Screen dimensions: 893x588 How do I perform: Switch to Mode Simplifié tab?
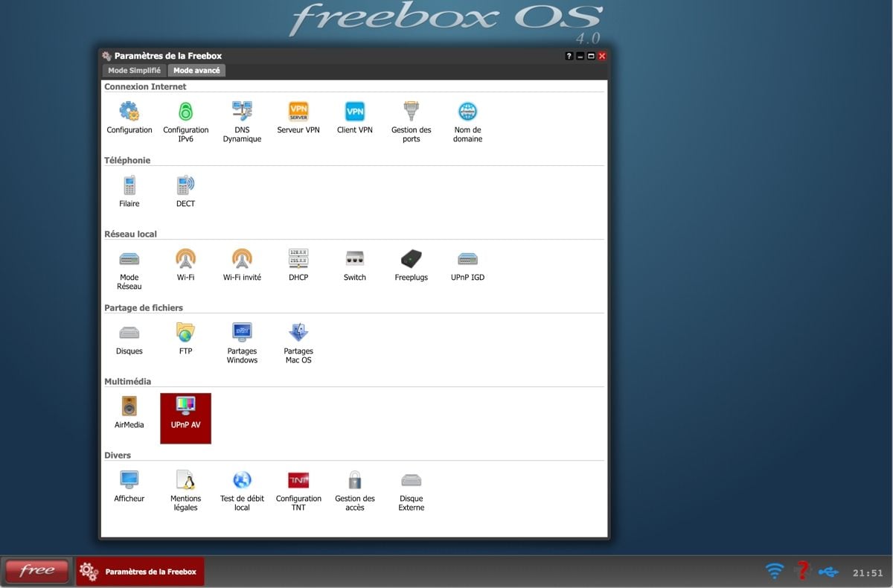pyautogui.click(x=134, y=71)
